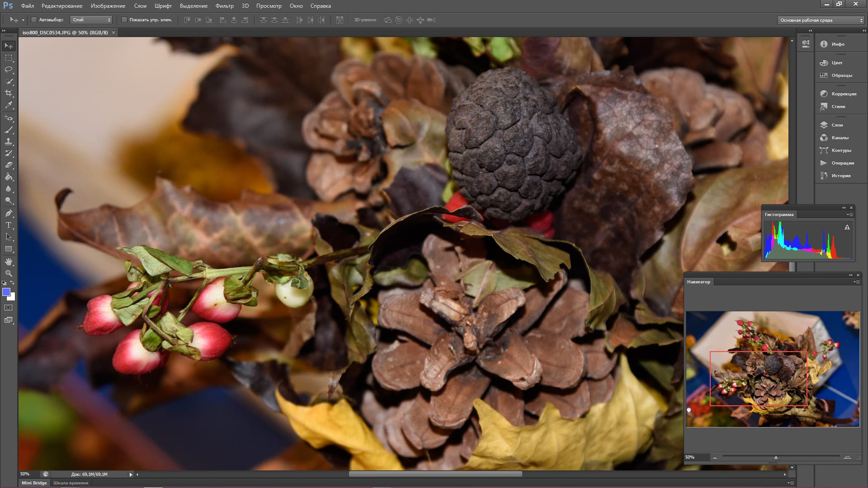
Task: Select the Horizontal Type tool
Action: tap(9, 225)
